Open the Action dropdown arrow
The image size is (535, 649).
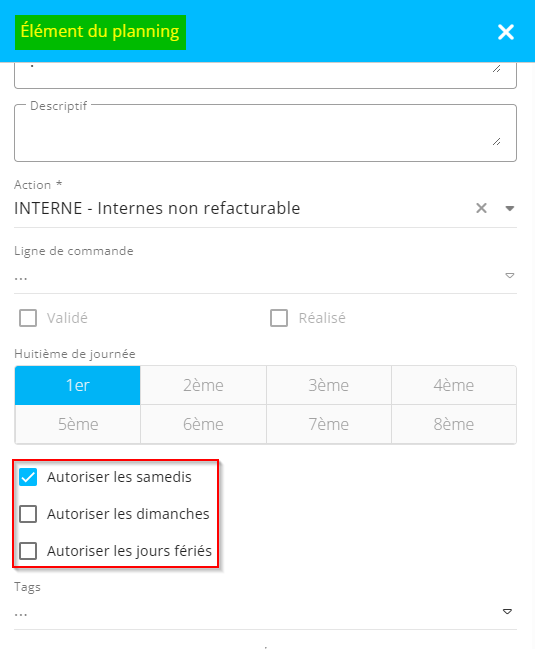point(510,208)
